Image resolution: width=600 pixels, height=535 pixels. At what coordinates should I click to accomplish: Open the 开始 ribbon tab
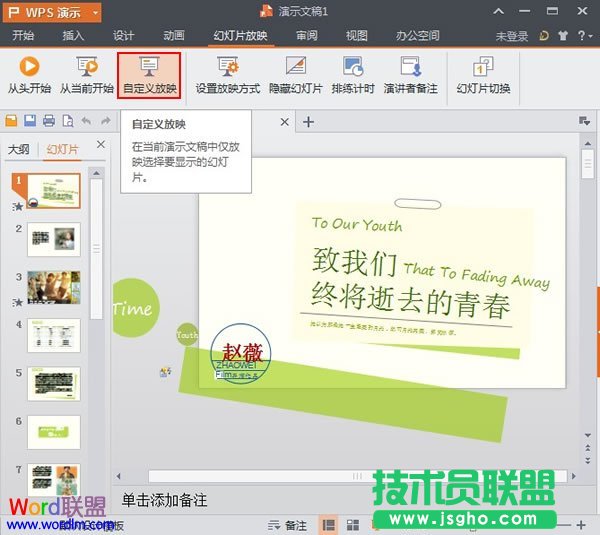[x=23, y=36]
